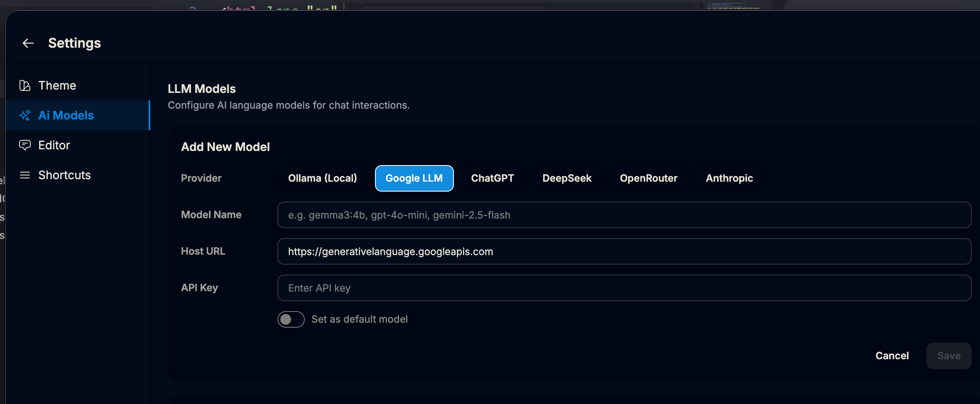Select Google LLM provider

coord(414,178)
